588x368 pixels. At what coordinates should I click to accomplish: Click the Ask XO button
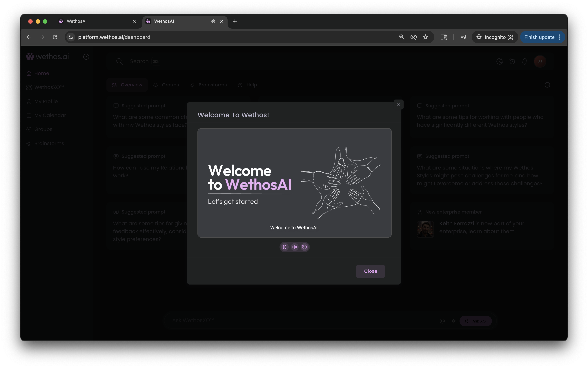coord(476,321)
